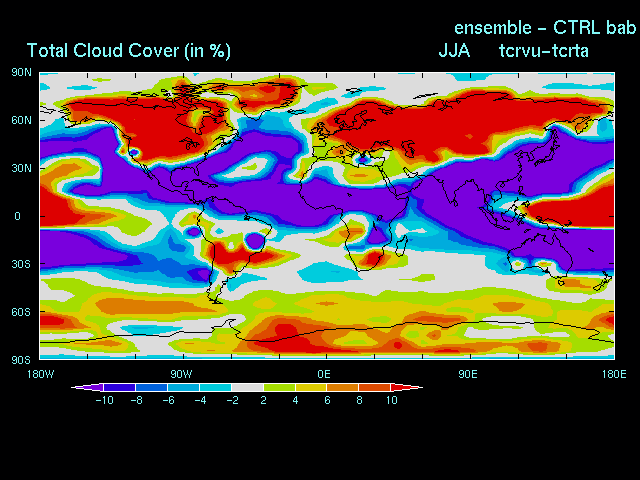Screen dimensions: 640x480
Task: Click the equator 0 latitude label
Action: 17,216
